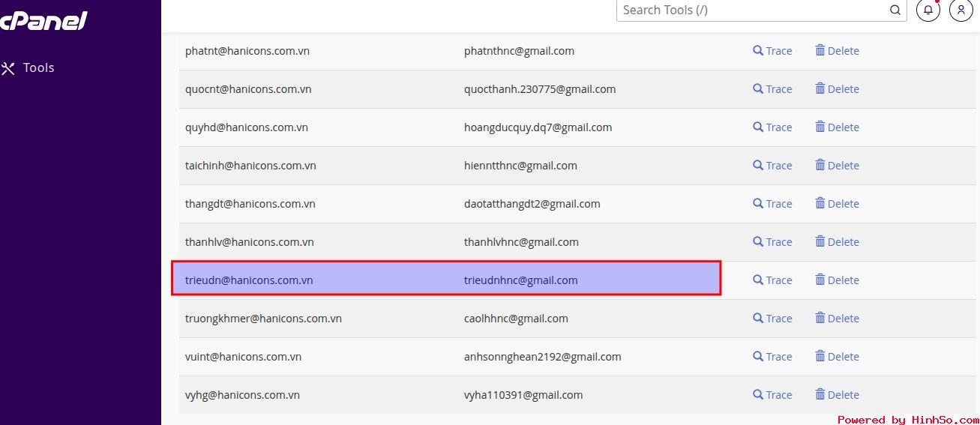The height and width of the screenshot is (425, 980).
Task: Delete the thangdt@hanicons.com.vn forwarder
Action: (x=837, y=204)
